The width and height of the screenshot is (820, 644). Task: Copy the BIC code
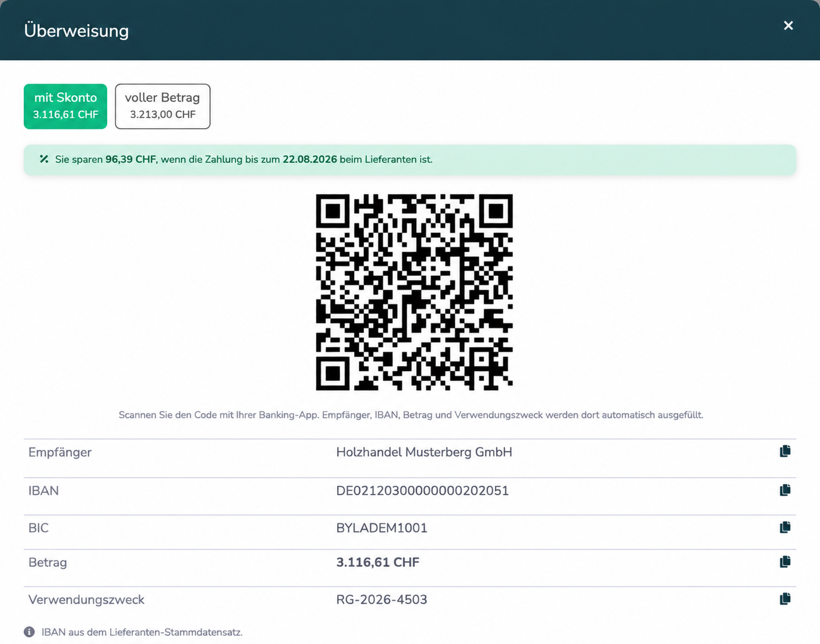(x=785, y=527)
